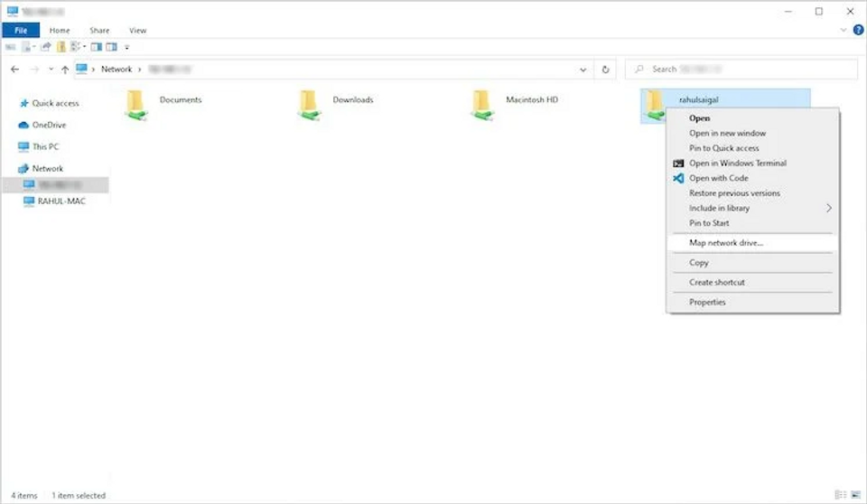This screenshot has height=504, width=867.
Task: Choose Pin to Quick access
Action: (752, 148)
